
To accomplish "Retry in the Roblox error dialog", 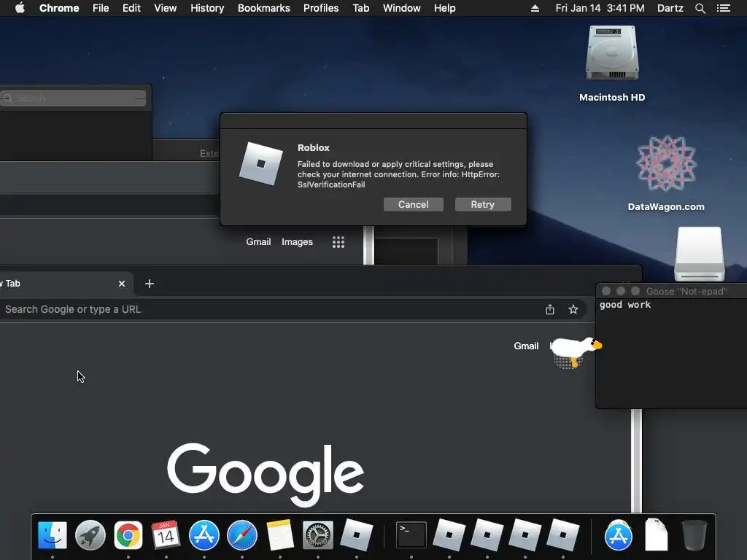I will point(483,204).
